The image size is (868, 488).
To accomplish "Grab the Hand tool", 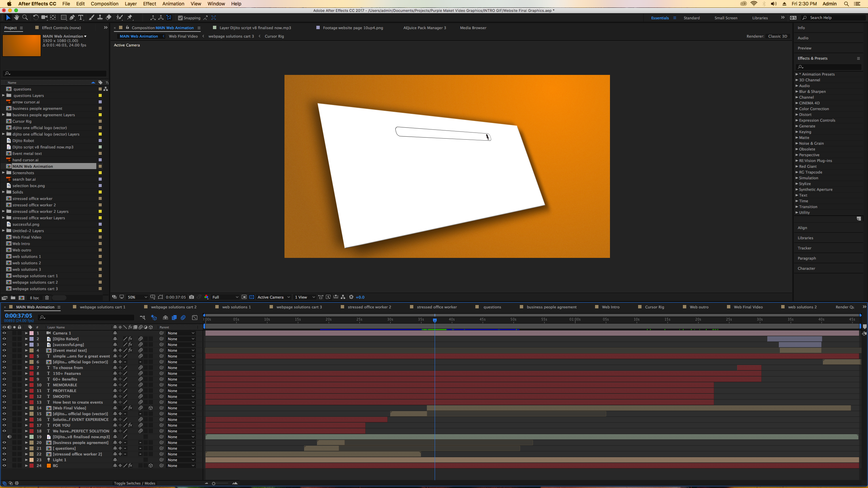I will pos(17,17).
